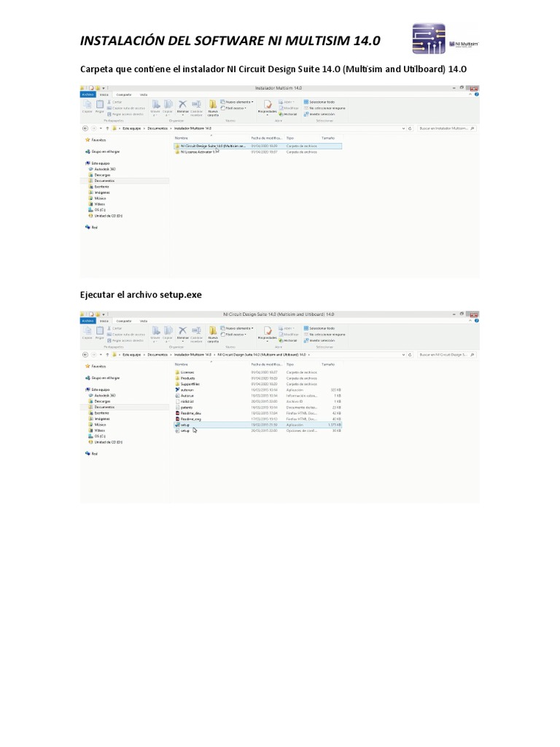Click Seleccionar todo in Instalador Multisim window
Screen dimensions: 560x747
319,102
